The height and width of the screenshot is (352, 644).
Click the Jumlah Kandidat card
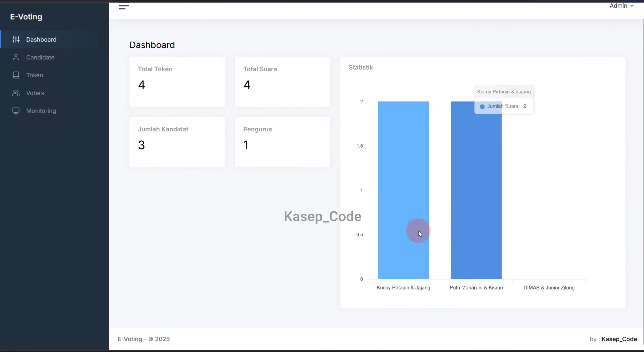click(x=177, y=142)
